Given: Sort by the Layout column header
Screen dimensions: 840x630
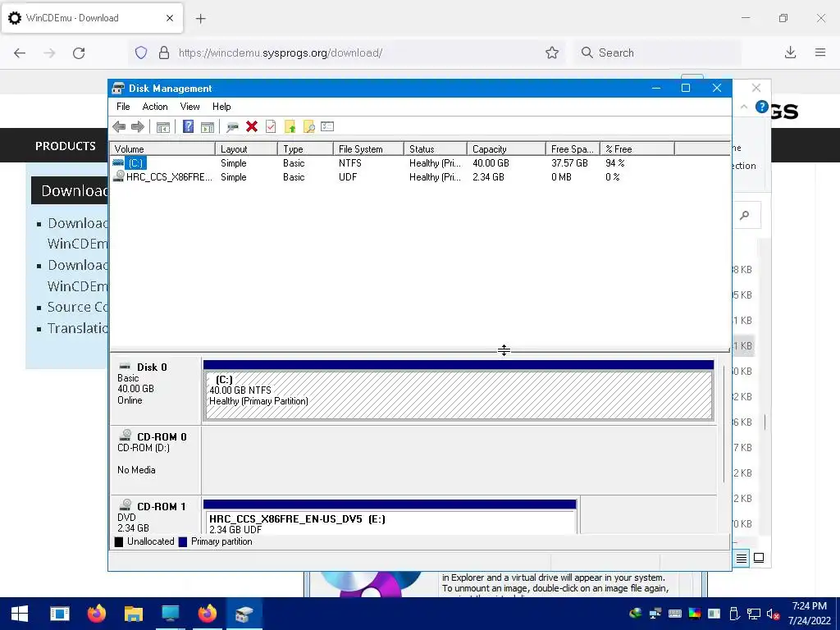Looking at the screenshot, I should (x=246, y=149).
